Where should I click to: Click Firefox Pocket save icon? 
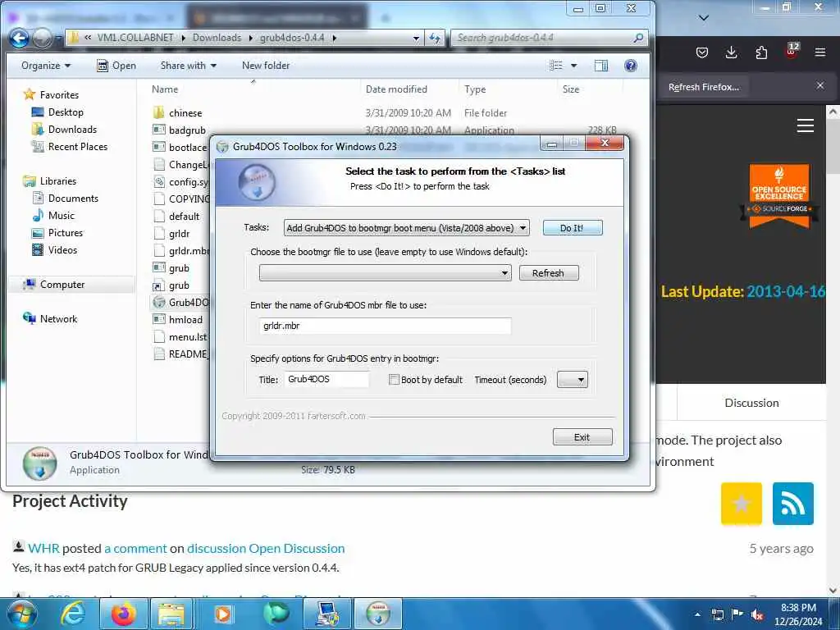702,52
